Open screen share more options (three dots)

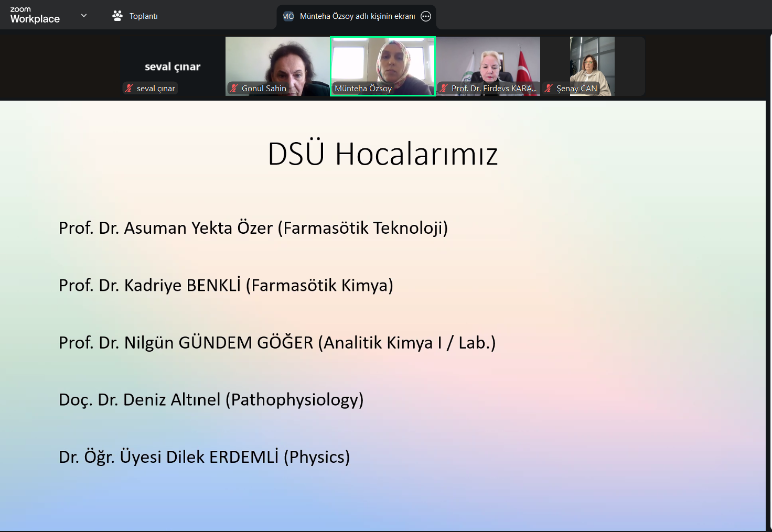coord(426,16)
